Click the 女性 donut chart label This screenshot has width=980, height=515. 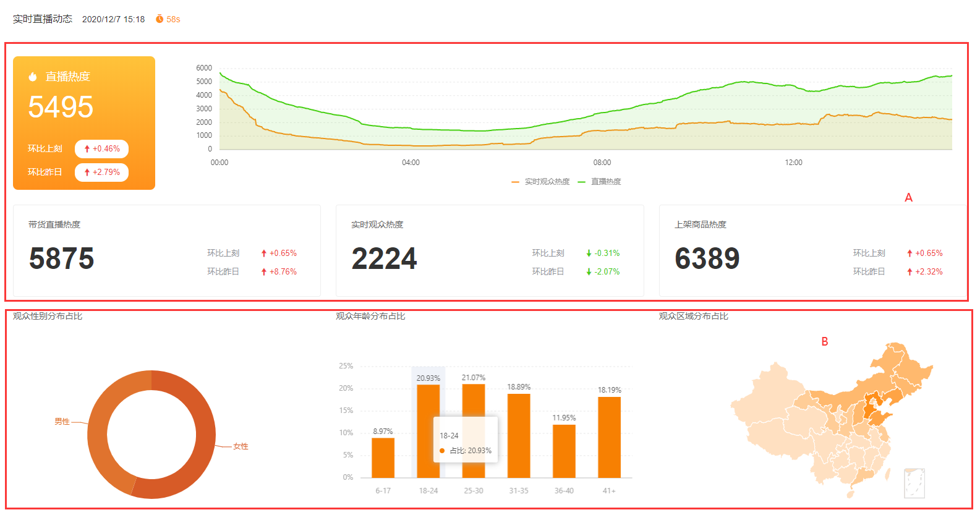click(x=241, y=446)
